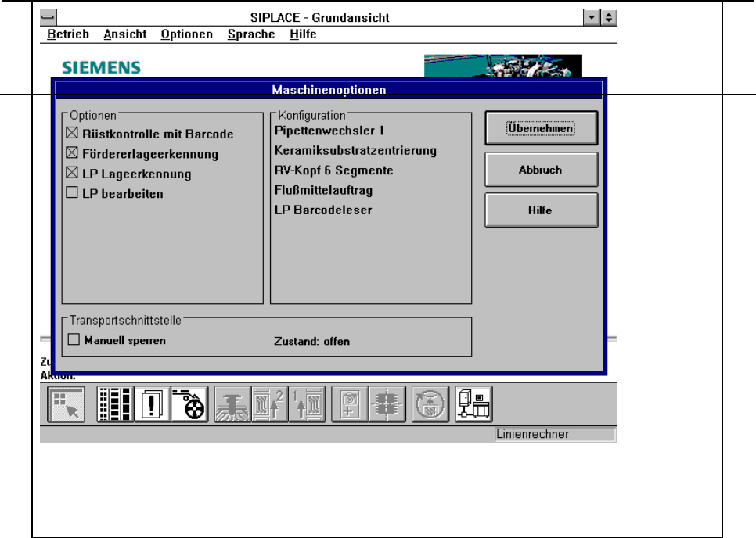The image size is (756, 538).
Task: Click the Pipettenwechsler 1 configuration entry
Action: pyautogui.click(x=329, y=131)
